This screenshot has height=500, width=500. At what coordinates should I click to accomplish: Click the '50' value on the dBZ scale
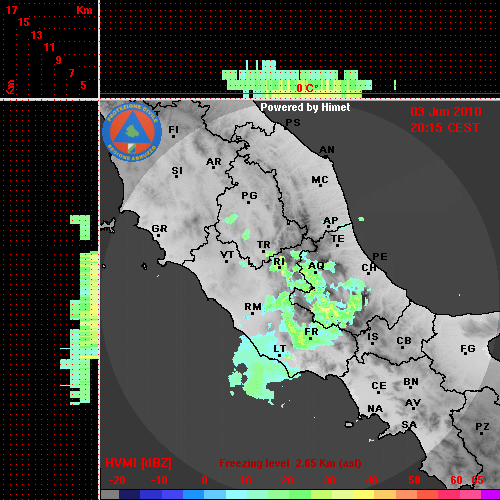point(414,480)
